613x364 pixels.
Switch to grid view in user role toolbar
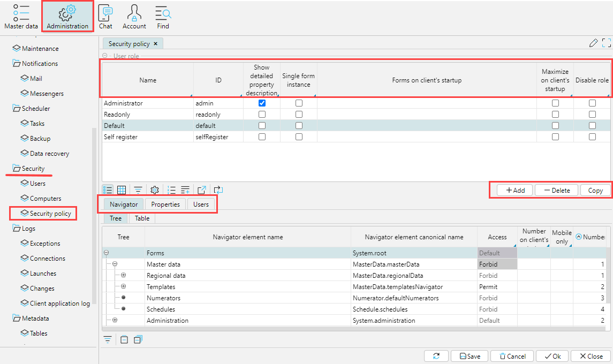point(122,190)
